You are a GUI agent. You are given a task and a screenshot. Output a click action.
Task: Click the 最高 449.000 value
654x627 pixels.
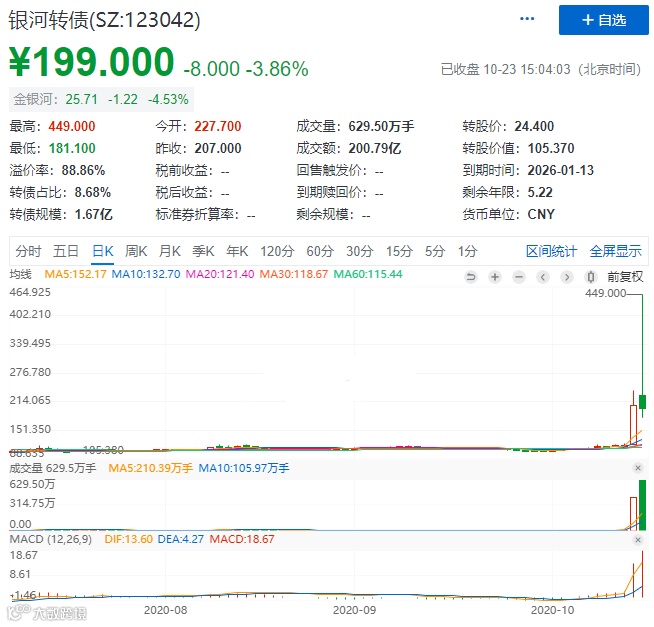point(72,126)
